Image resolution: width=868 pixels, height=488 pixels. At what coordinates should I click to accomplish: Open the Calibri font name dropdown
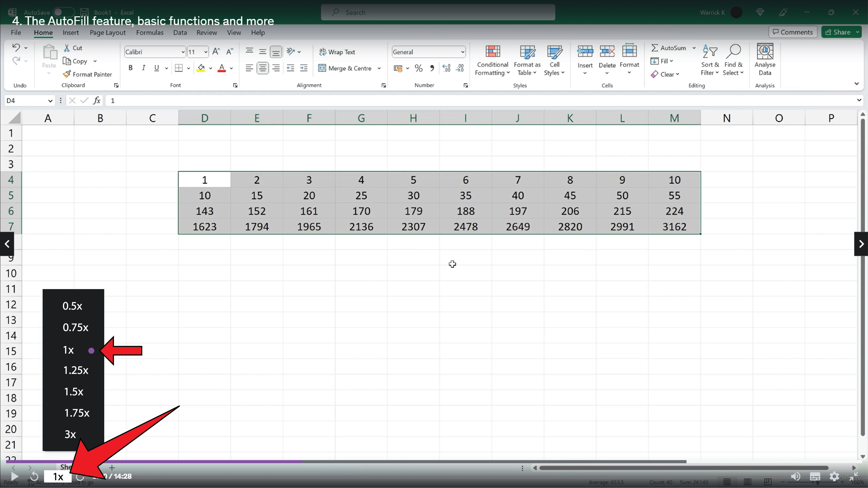point(183,52)
